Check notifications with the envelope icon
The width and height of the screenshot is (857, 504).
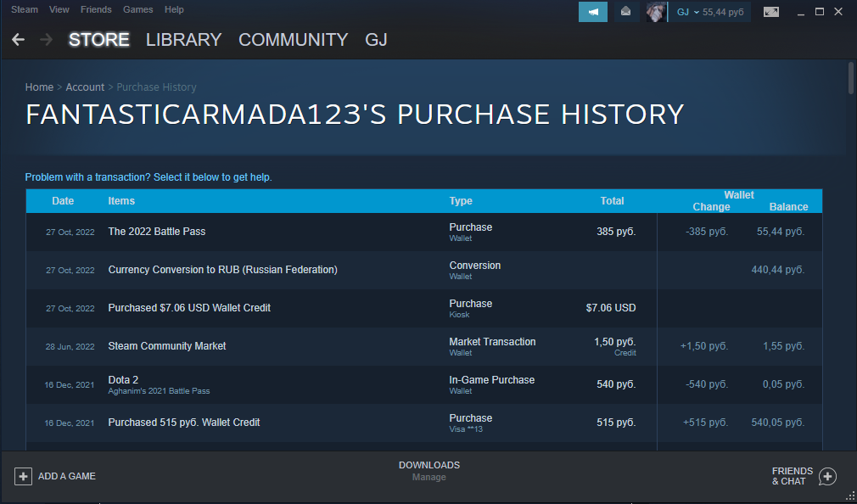pos(625,12)
